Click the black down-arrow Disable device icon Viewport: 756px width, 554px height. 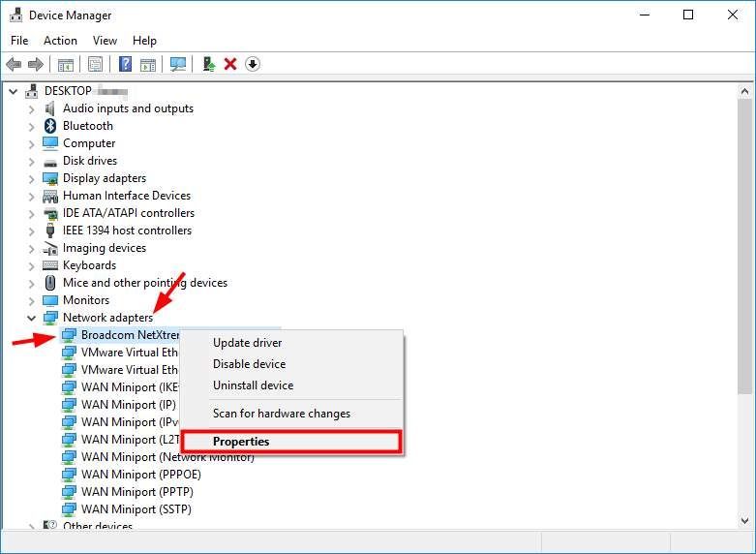(x=253, y=64)
